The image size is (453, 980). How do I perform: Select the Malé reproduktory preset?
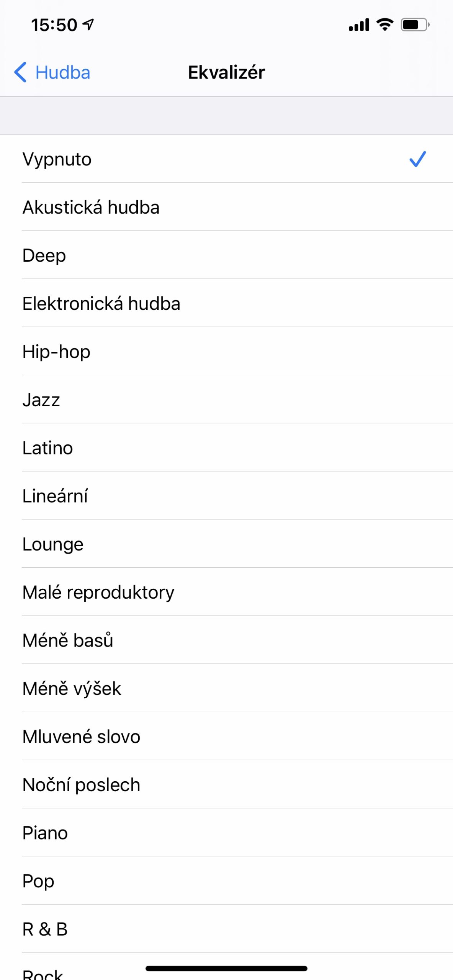point(98,591)
